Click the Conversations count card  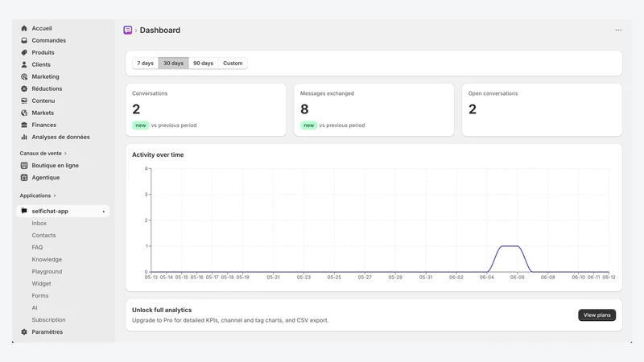(206, 110)
